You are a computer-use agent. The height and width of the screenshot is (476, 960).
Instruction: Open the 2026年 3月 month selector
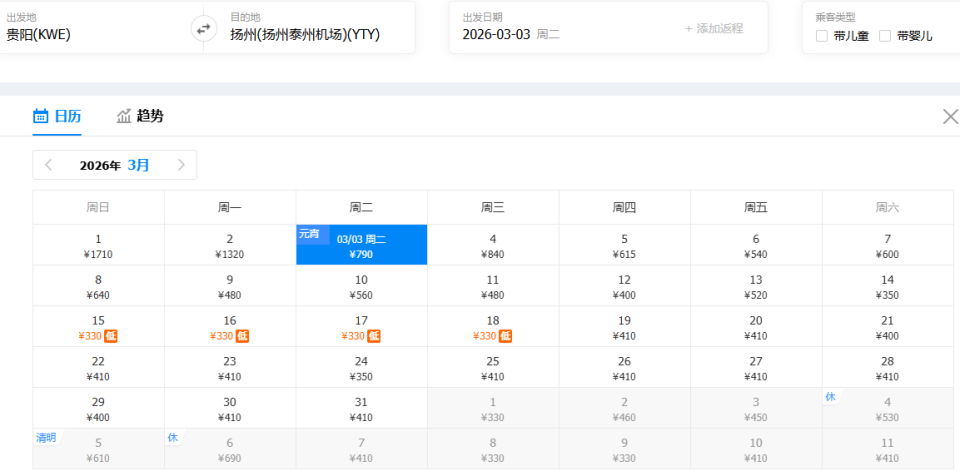click(114, 165)
